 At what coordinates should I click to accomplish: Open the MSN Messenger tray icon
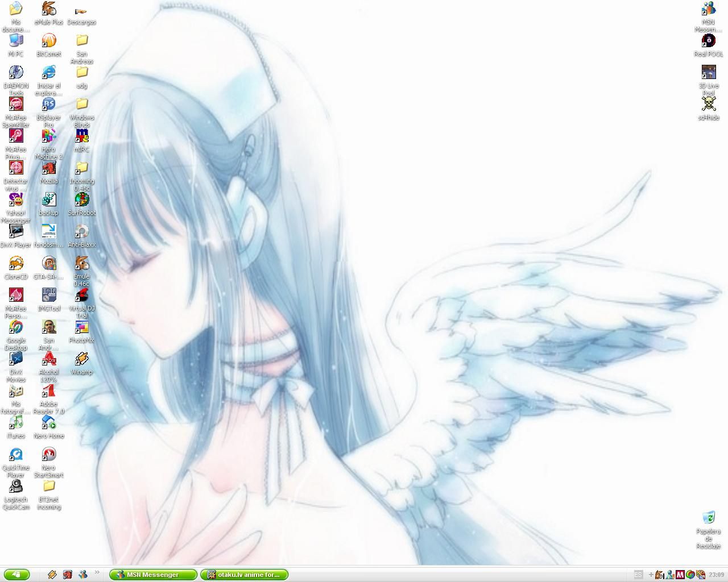click(670, 575)
